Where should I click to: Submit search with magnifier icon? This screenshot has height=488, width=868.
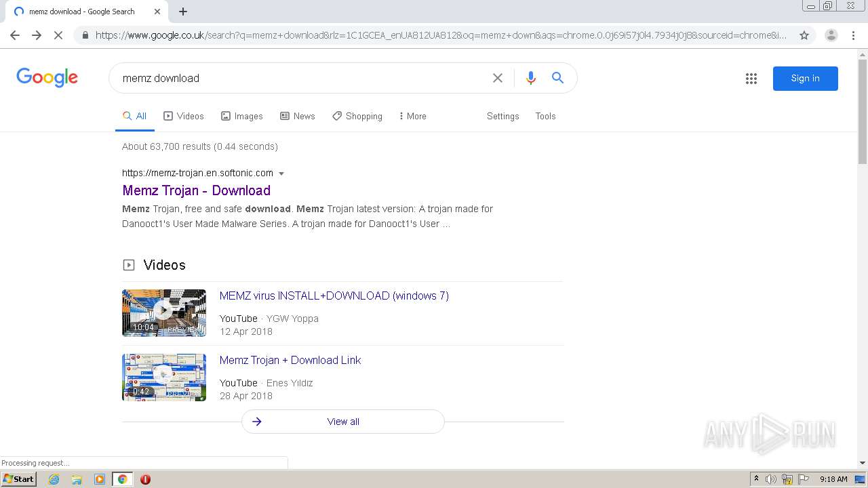[557, 78]
